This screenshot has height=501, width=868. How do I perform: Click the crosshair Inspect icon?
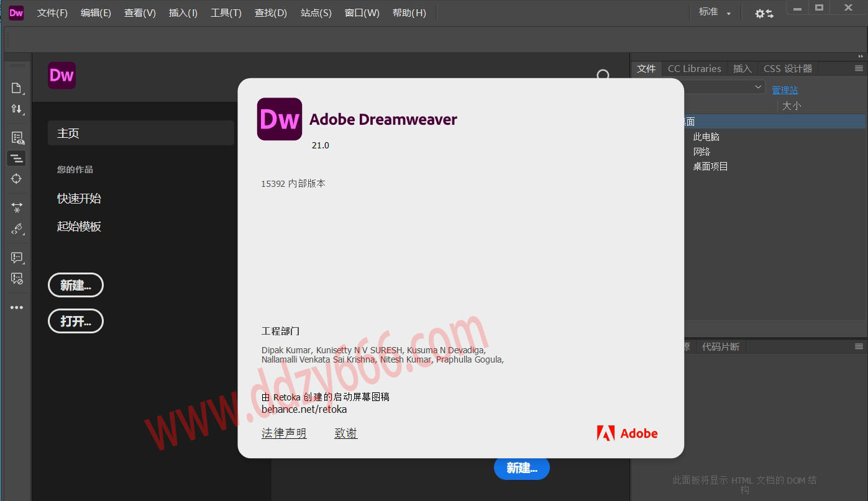[17, 179]
